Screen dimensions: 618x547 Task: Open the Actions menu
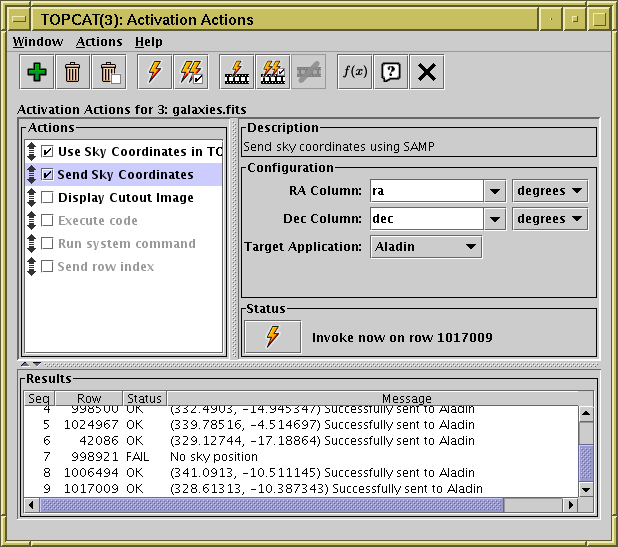99,42
